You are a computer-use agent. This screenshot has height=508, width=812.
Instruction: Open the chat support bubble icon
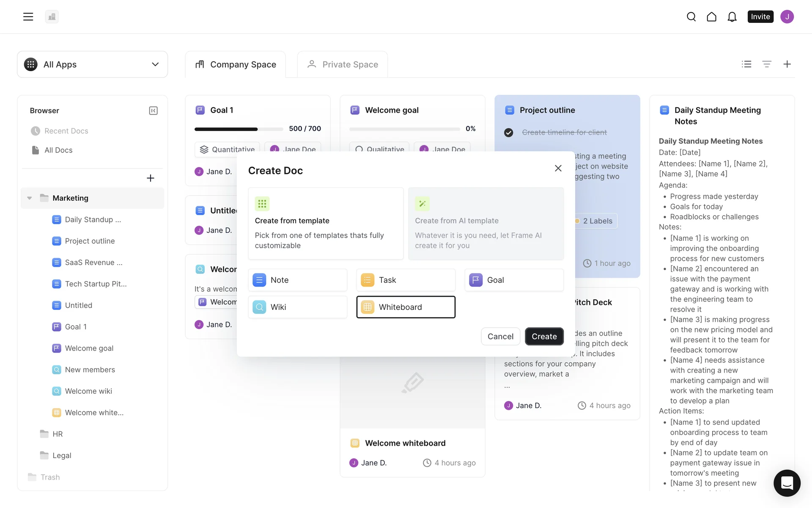click(x=787, y=483)
